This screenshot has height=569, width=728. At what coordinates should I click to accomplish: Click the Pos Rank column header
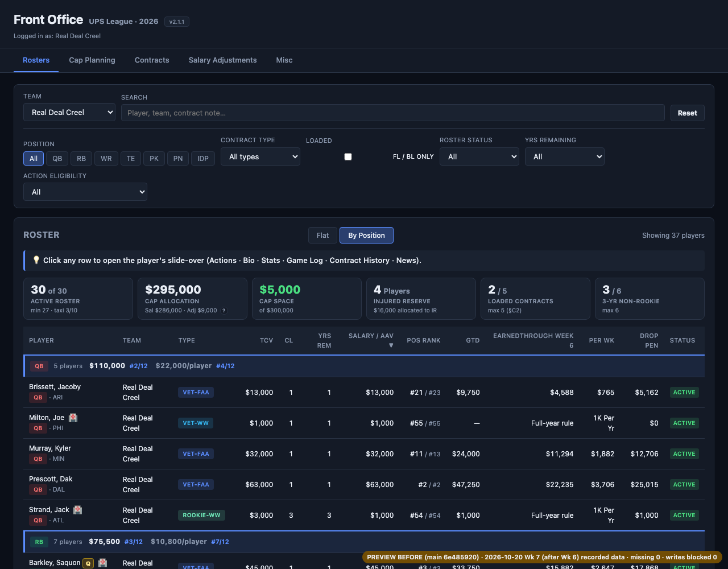(x=424, y=340)
